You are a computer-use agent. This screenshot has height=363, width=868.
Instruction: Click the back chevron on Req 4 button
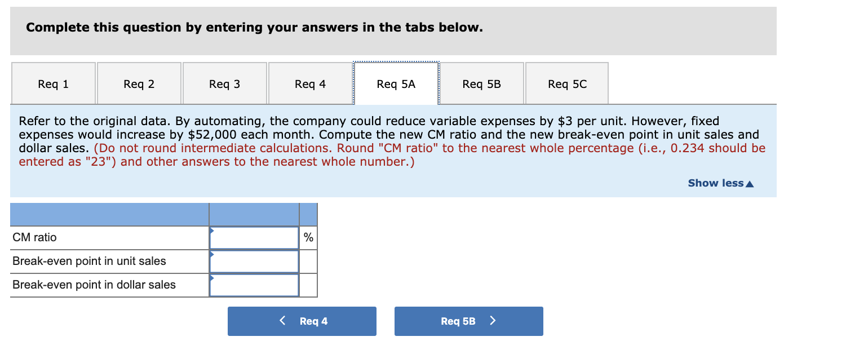pyautogui.click(x=282, y=321)
